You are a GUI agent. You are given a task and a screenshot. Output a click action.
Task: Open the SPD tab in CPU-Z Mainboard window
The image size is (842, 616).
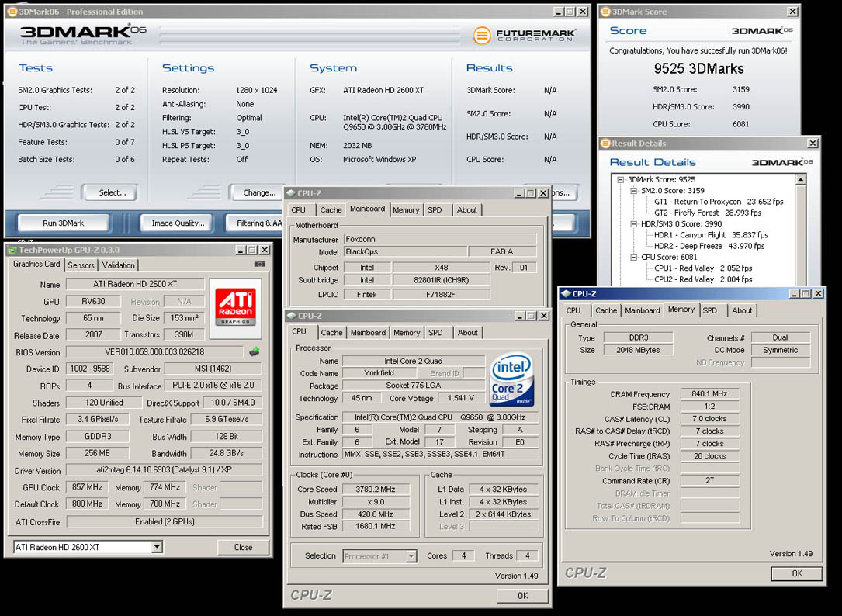click(435, 210)
